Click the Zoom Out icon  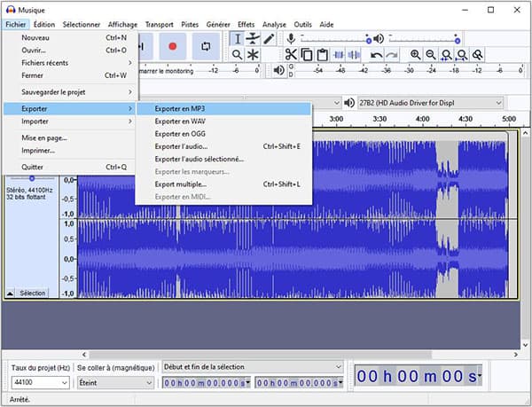431,55
